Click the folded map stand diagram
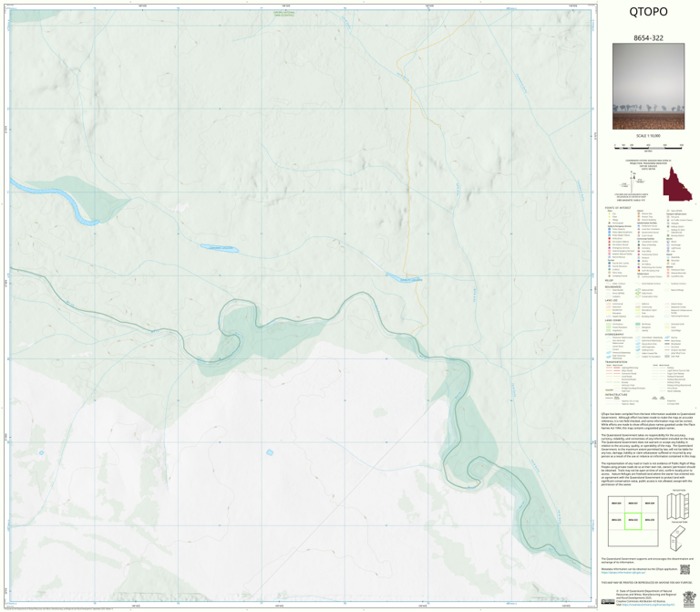Viewport: 700px width, 612px height. click(x=678, y=537)
